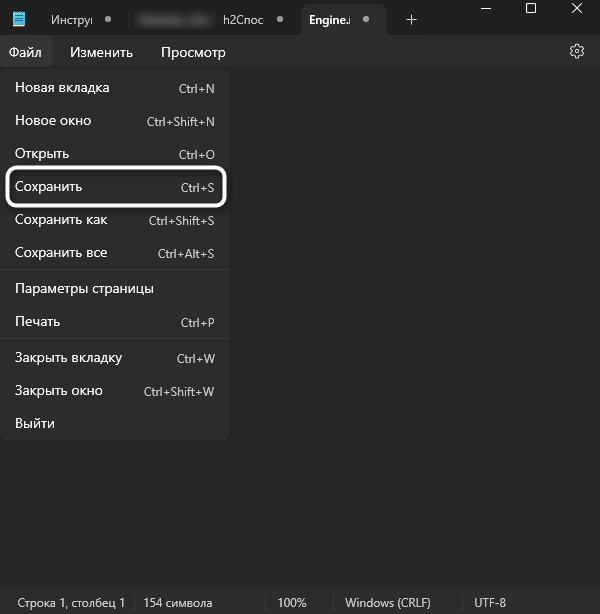This screenshot has height=614, width=600.
Task: Open the Просмотр menu
Action: click(x=193, y=52)
